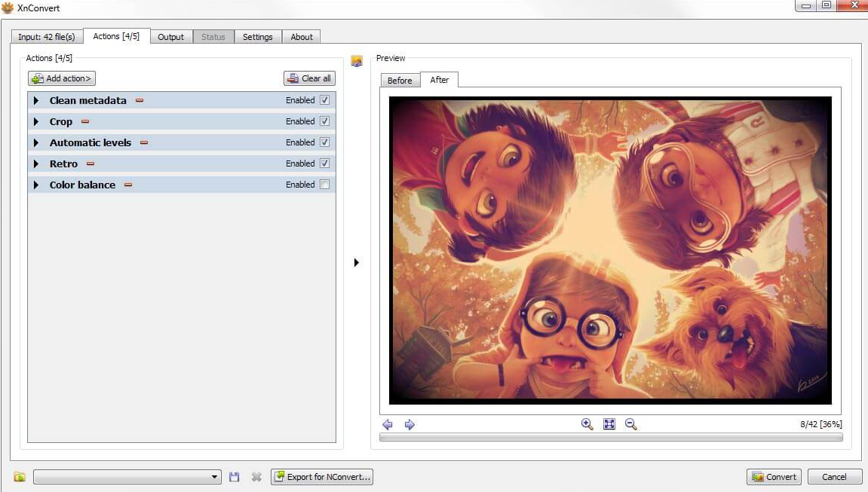The width and height of the screenshot is (868, 492).
Task: Click the save preset floppy disk icon
Action: [235, 477]
